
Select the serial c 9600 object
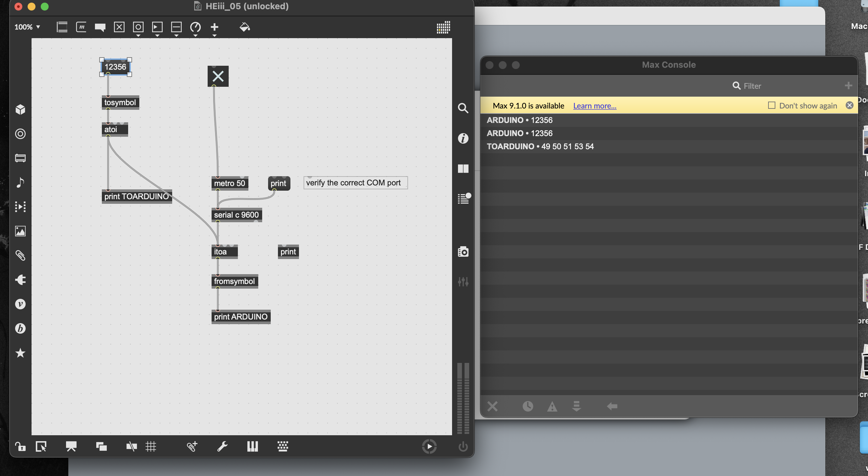point(236,215)
